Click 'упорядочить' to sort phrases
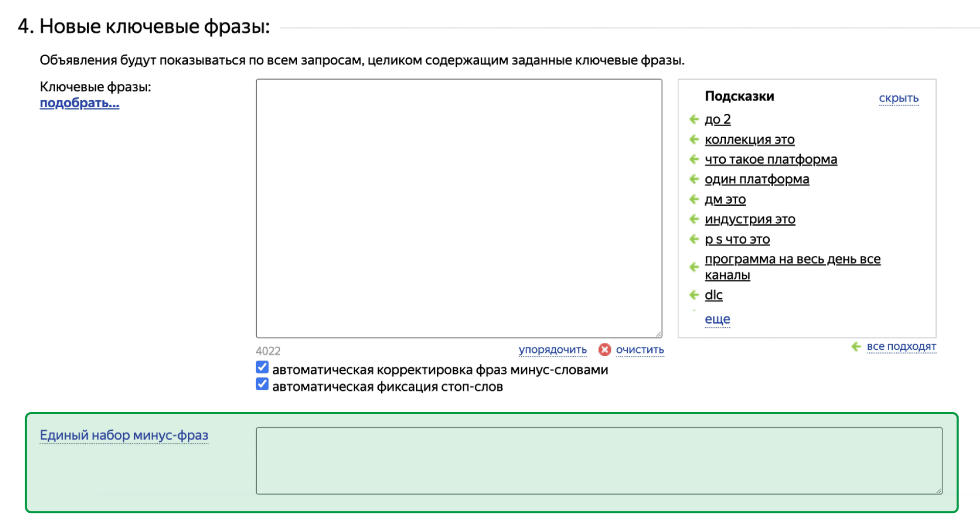The height and width of the screenshot is (527, 980). 553,350
